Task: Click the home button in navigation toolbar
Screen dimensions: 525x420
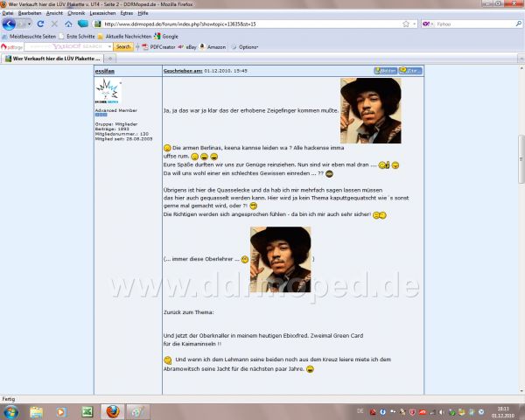Action: click(68, 24)
